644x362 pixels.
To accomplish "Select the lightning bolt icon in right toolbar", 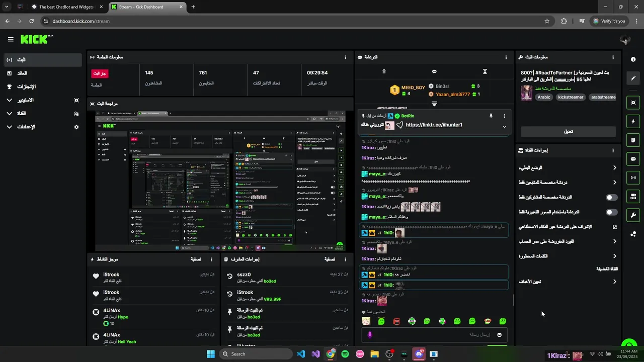I will click(x=633, y=121).
